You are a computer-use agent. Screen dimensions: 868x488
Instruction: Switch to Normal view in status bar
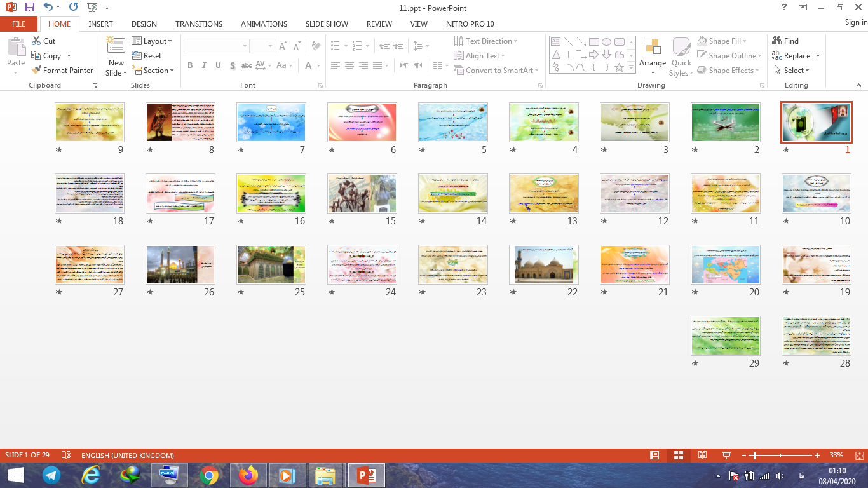pos(654,456)
